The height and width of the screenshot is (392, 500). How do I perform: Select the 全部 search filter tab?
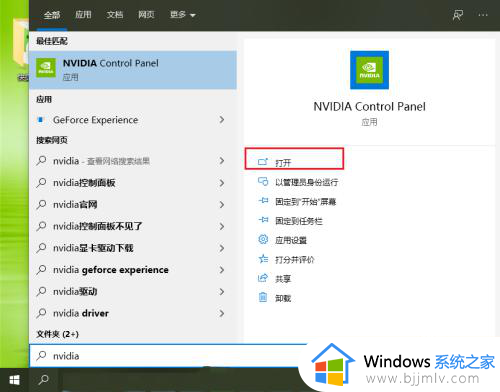coord(52,15)
